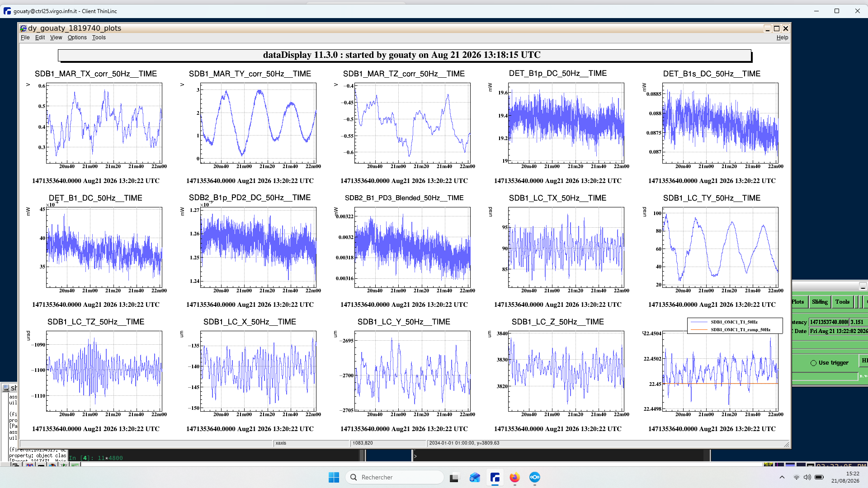Click the 1083,820 status bar coordinates
Screen dimensions: 868x488
(388, 443)
